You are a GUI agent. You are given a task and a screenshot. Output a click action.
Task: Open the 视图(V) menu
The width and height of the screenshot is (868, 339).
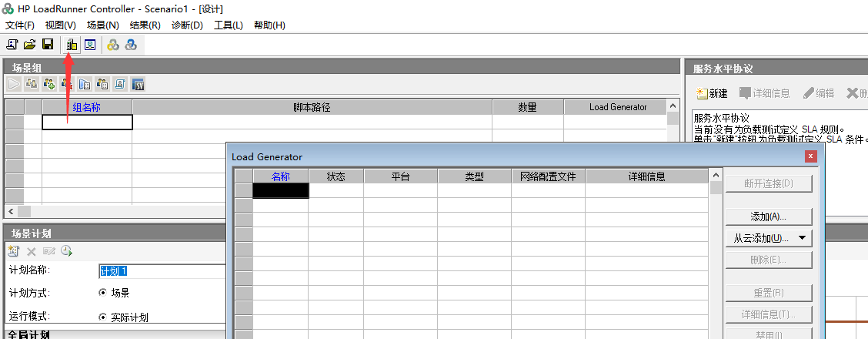(60, 25)
